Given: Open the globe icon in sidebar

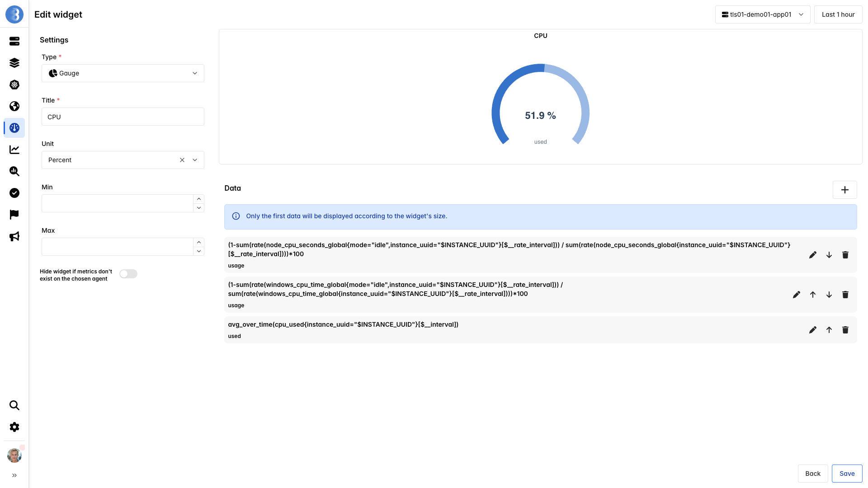Looking at the screenshot, I should click(x=14, y=106).
